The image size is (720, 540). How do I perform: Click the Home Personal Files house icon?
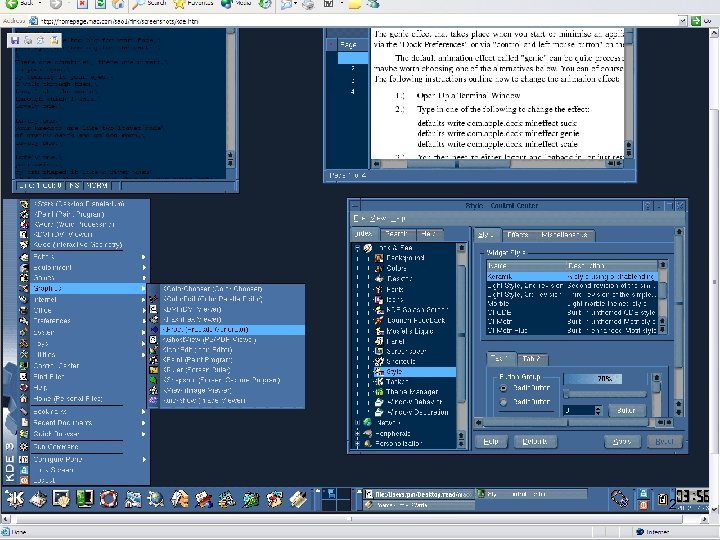[x=24, y=399]
